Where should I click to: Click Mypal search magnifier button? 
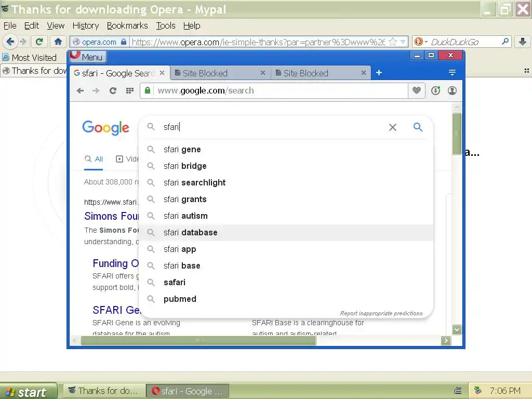pos(505,42)
